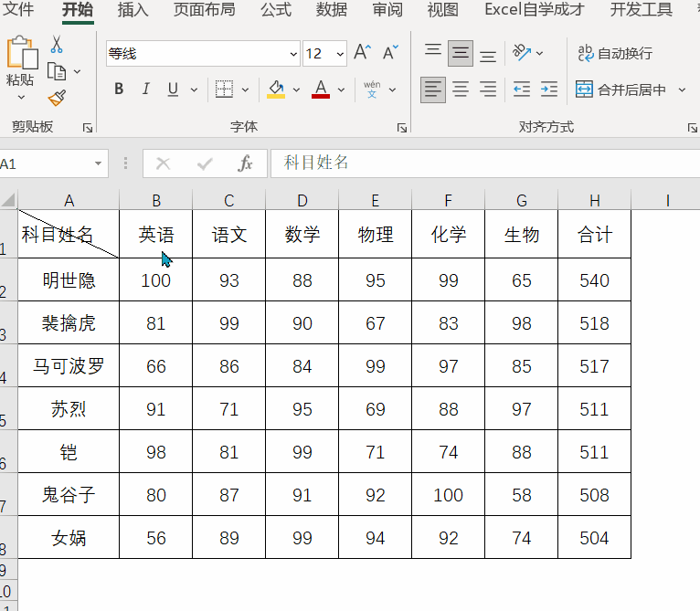Toggle Bold formatting
Image resolution: width=700 pixels, height=611 pixels.
pos(119,90)
